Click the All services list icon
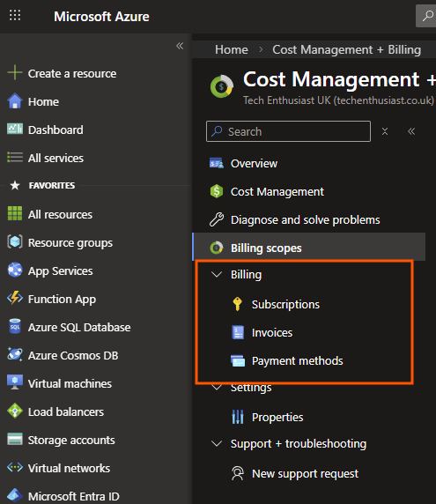This screenshot has height=504, width=436. point(15,158)
